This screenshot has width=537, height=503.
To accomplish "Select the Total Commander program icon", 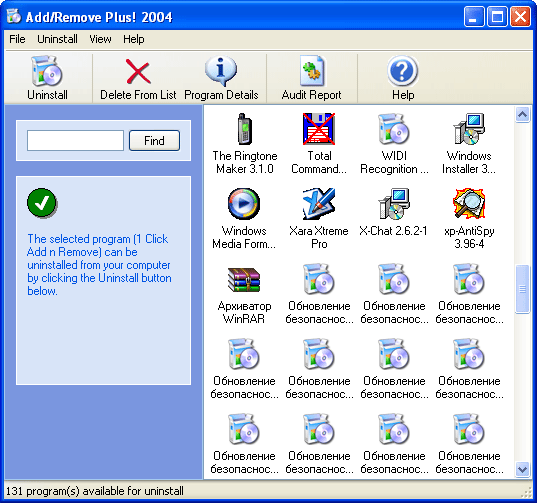I will click(x=319, y=129).
